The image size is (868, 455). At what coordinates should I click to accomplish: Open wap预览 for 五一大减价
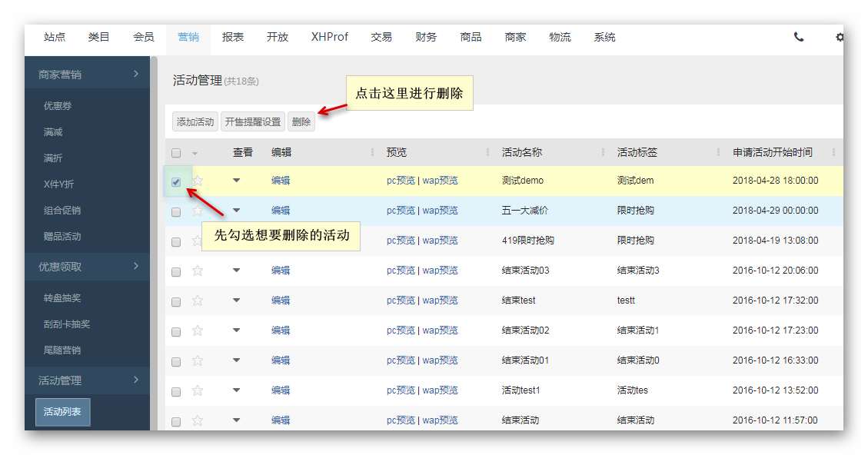point(440,211)
